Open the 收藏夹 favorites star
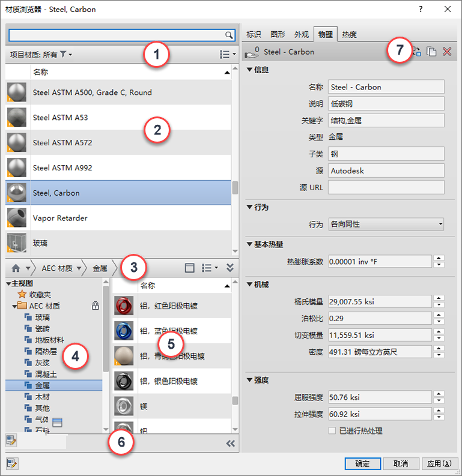The width and height of the screenshot is (462, 476). [22, 294]
